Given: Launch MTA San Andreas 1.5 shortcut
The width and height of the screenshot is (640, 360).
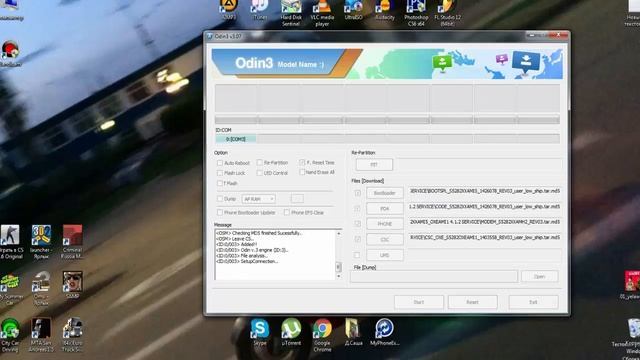Looking at the screenshot, I should coord(41,335).
